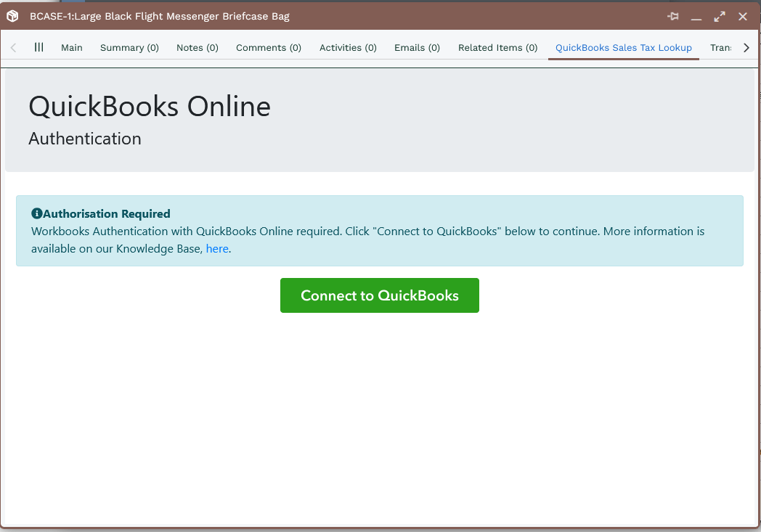Show the Activities (0) tab
Image resolution: width=761 pixels, height=532 pixels.
click(348, 48)
